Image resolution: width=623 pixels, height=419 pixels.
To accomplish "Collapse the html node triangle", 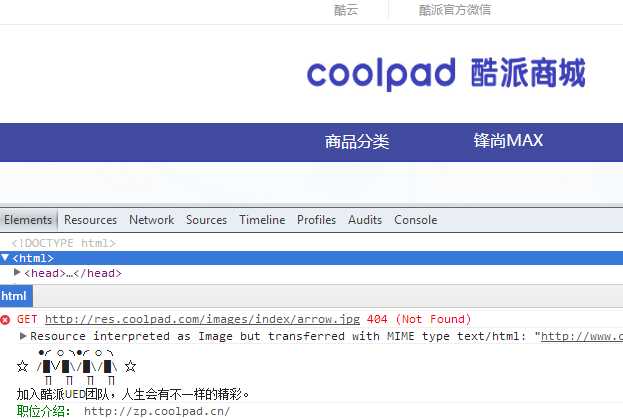I will 5,258.
